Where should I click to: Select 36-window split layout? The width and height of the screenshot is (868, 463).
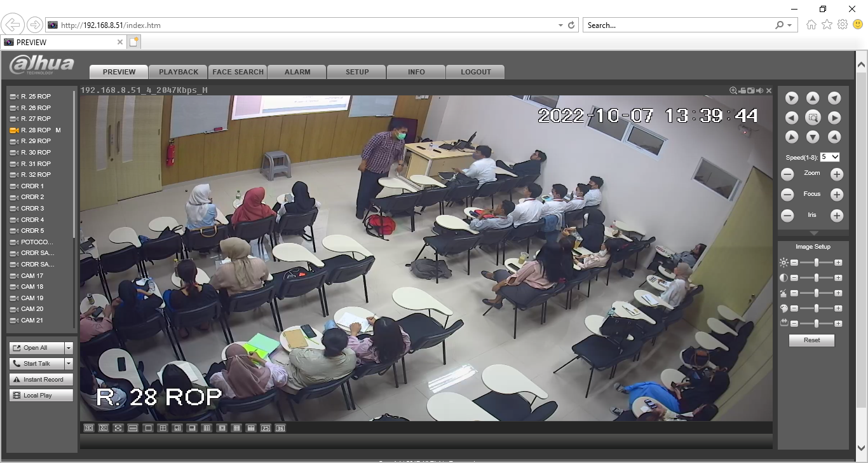pyautogui.click(x=280, y=428)
